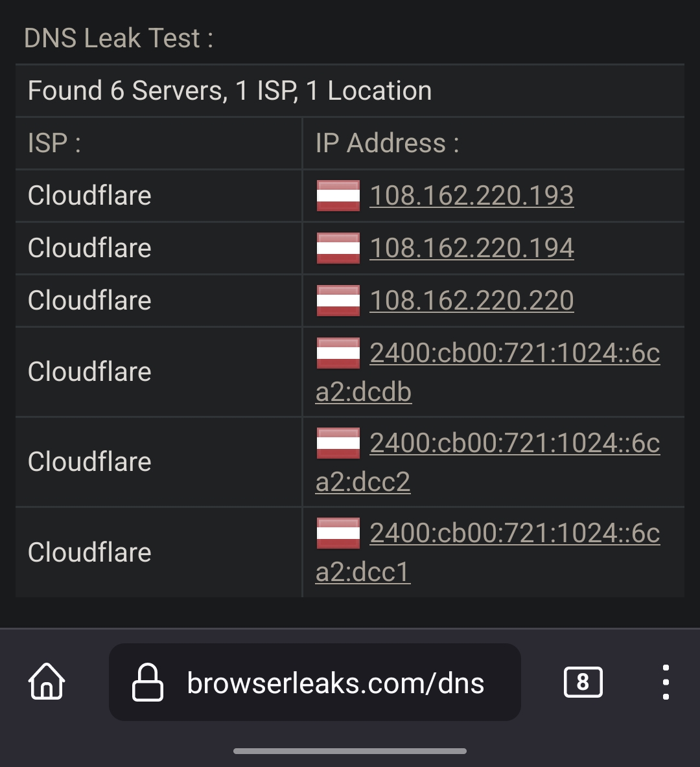This screenshot has height=767, width=700.
Task: Click the DNS Leak Test heading
Action: click(119, 38)
